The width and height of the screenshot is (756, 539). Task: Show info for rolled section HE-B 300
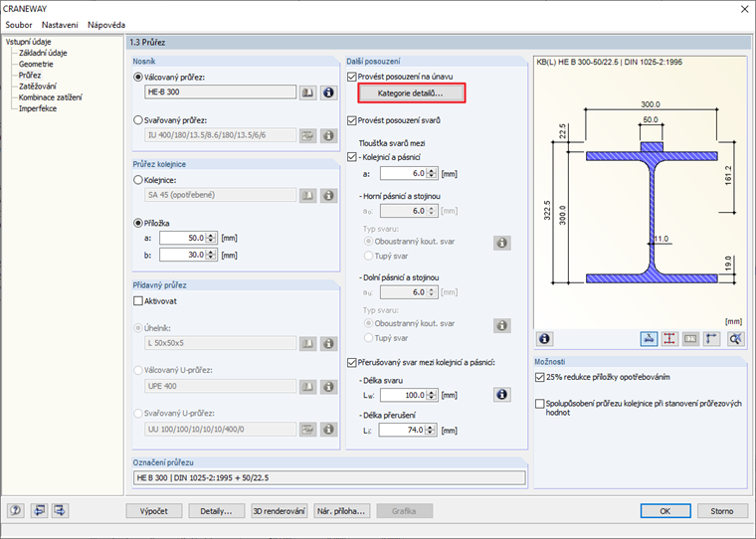coord(328,92)
